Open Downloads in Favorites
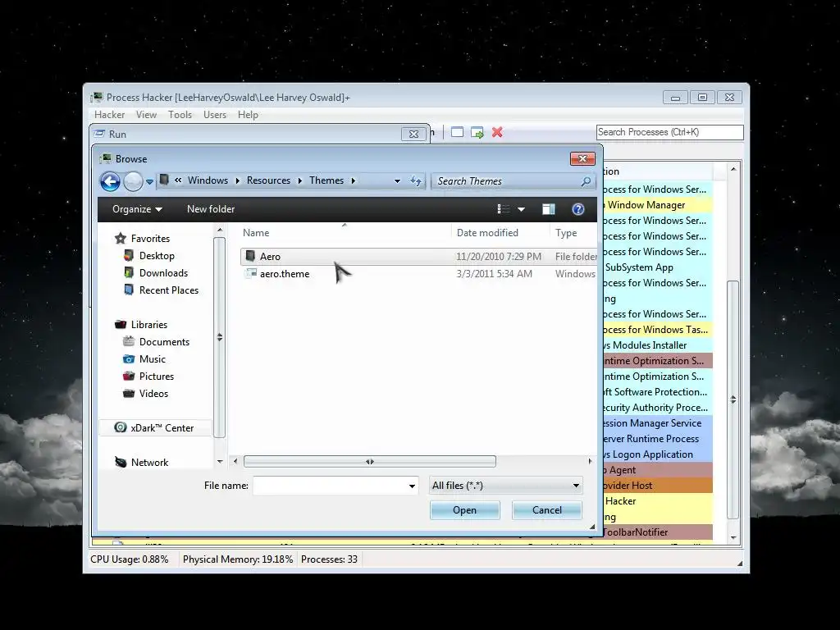 click(163, 273)
